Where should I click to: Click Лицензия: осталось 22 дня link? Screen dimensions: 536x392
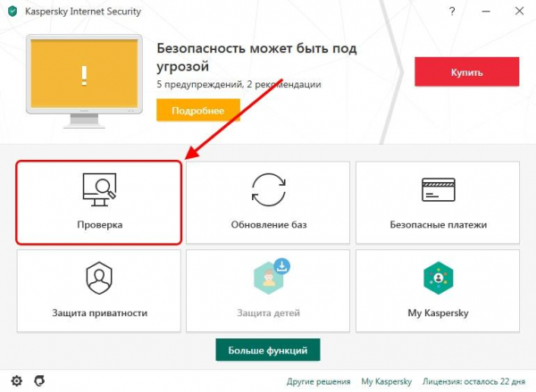pyautogui.click(x=473, y=381)
